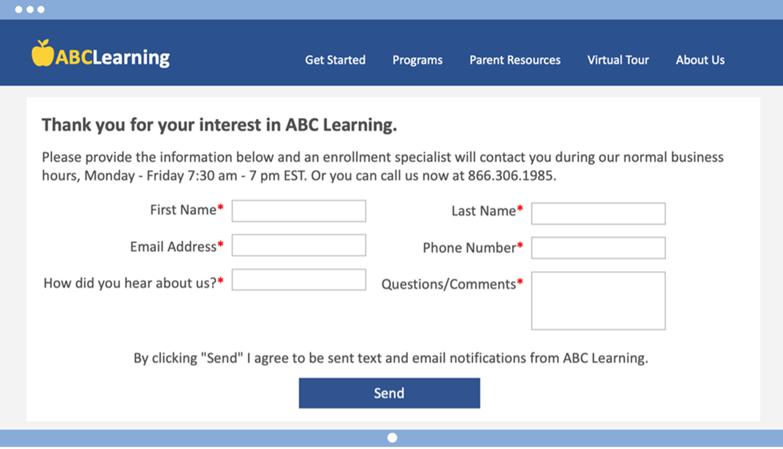Click the white dot in the bottom bar
Viewport: 783px width, 449px height.
[x=392, y=438]
